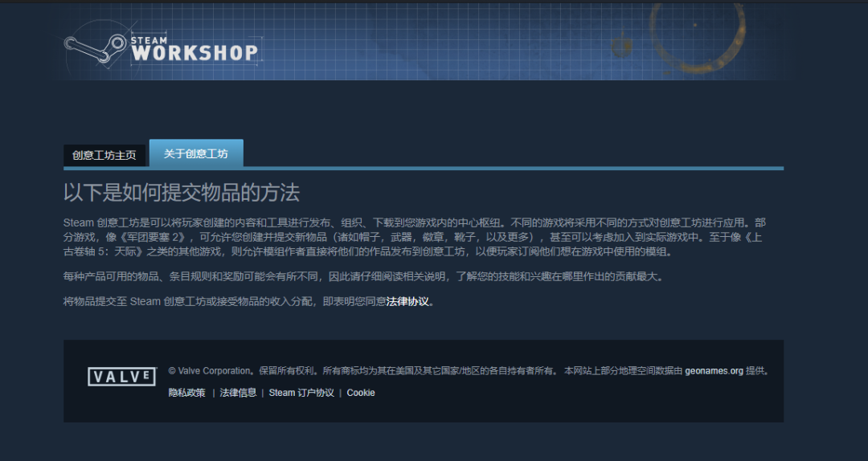Select the 关于创意工坊 tab
Image resolution: width=868 pixels, height=461 pixels.
196,153
